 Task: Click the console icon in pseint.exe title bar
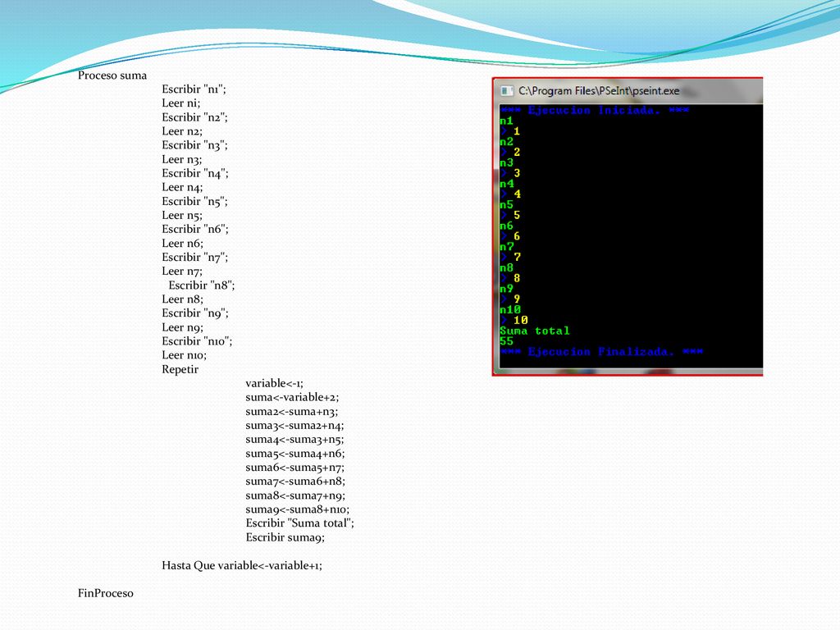pyautogui.click(x=507, y=91)
